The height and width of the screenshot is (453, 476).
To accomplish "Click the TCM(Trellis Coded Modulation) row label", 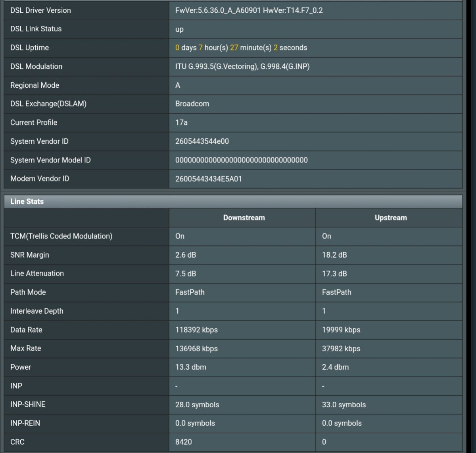I will tap(61, 236).
